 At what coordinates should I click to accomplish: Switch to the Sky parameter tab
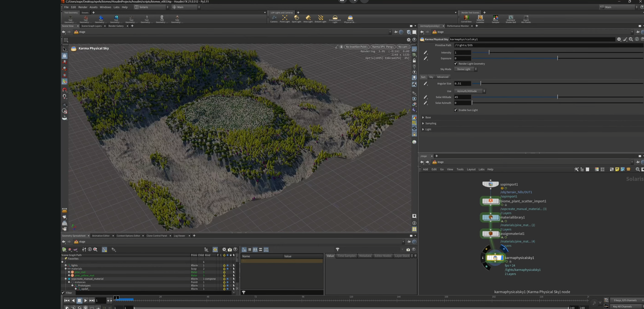click(431, 77)
